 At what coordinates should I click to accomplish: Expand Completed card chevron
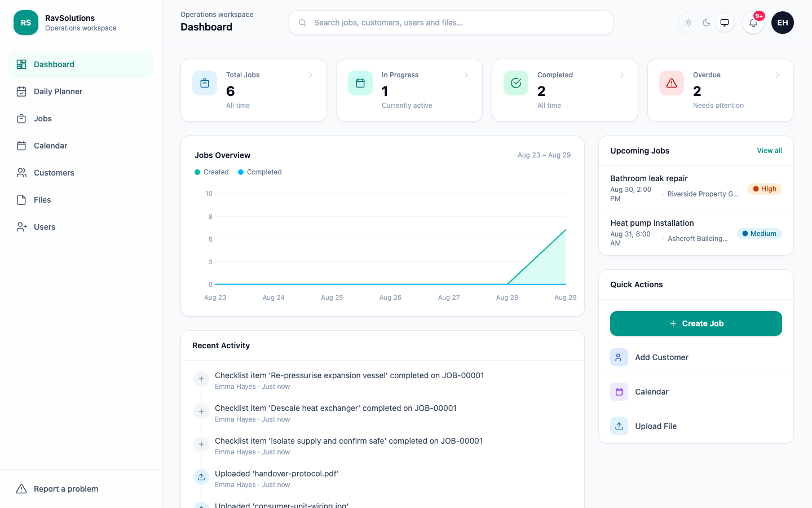622,75
